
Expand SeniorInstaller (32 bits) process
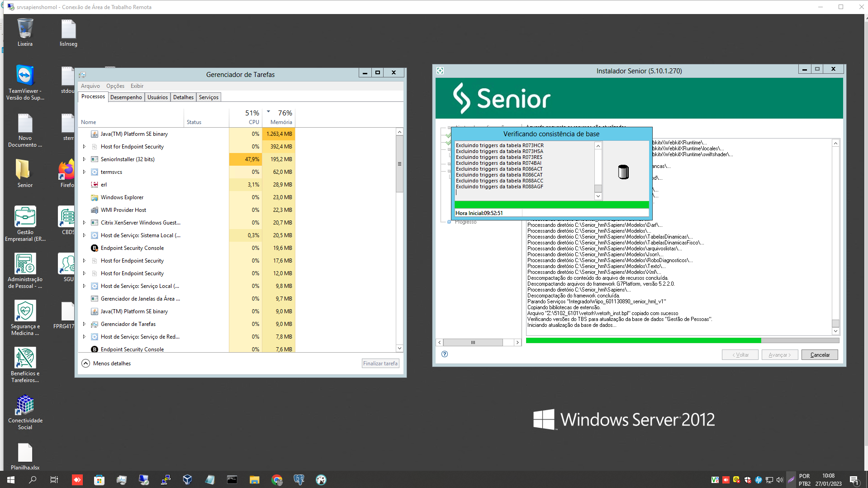84,159
